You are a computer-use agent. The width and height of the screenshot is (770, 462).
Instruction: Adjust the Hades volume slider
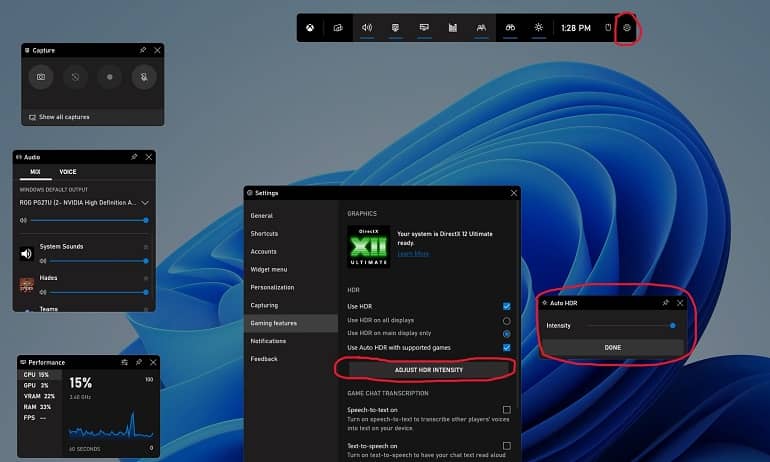click(99, 292)
